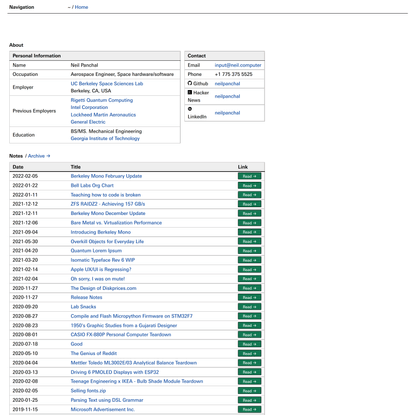
Task: Open ZFS RAIDZ2 Achieving 157 GB/s note
Action: [x=108, y=204]
